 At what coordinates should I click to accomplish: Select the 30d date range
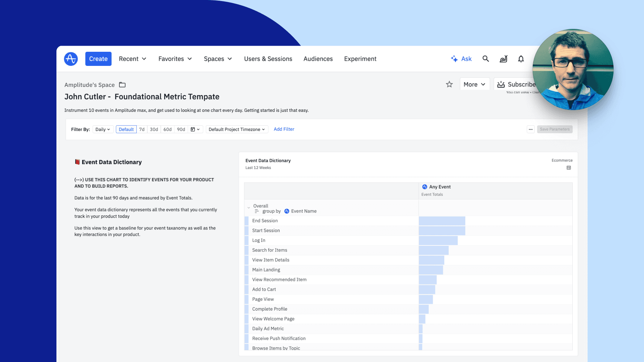(x=154, y=129)
